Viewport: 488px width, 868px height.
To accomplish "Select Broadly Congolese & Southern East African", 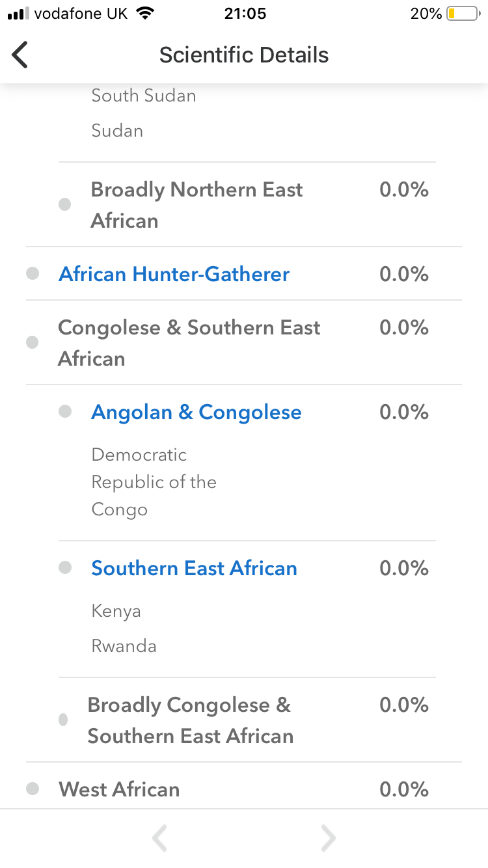I will pos(190,720).
